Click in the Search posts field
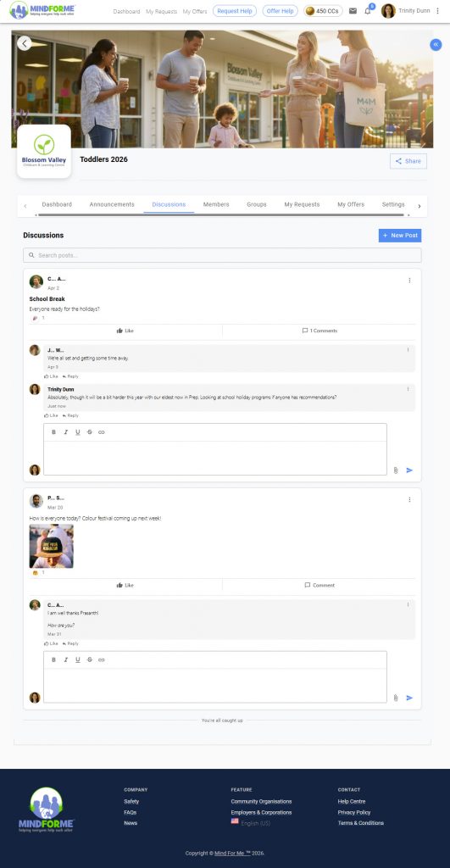The height and width of the screenshot is (868, 450). click(x=222, y=255)
